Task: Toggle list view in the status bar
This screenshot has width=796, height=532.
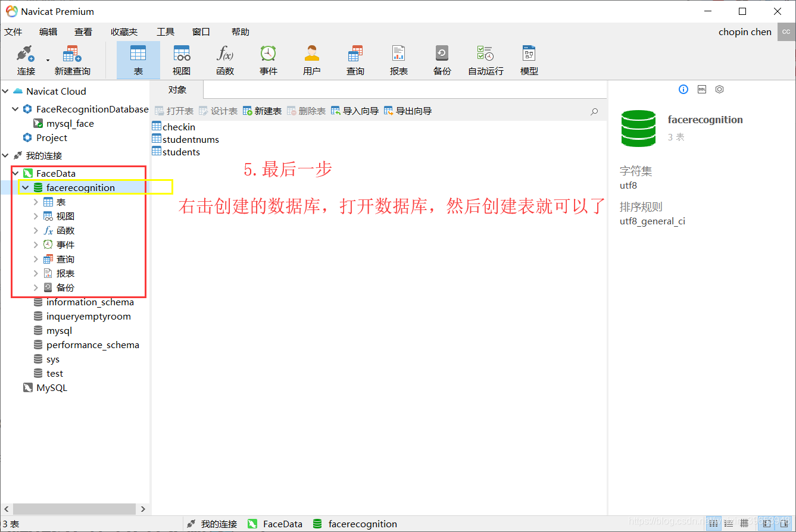Action: point(730,524)
